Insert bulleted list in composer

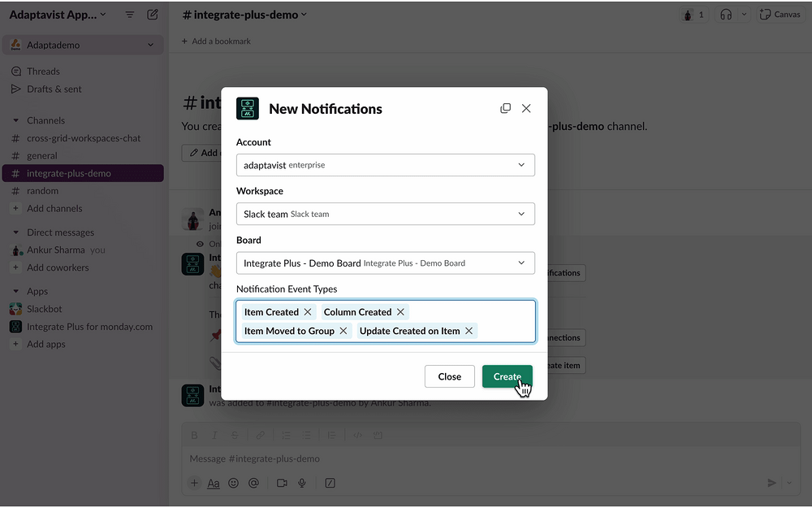click(306, 436)
